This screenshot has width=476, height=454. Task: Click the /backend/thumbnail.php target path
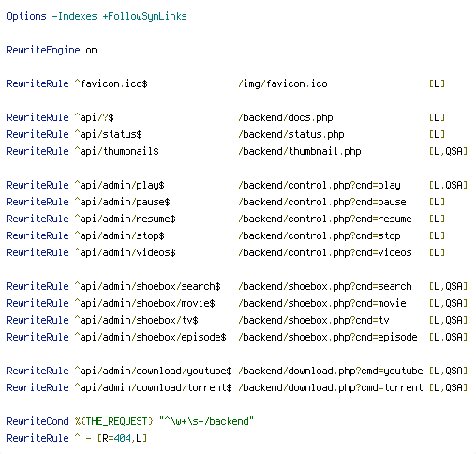click(x=300, y=151)
